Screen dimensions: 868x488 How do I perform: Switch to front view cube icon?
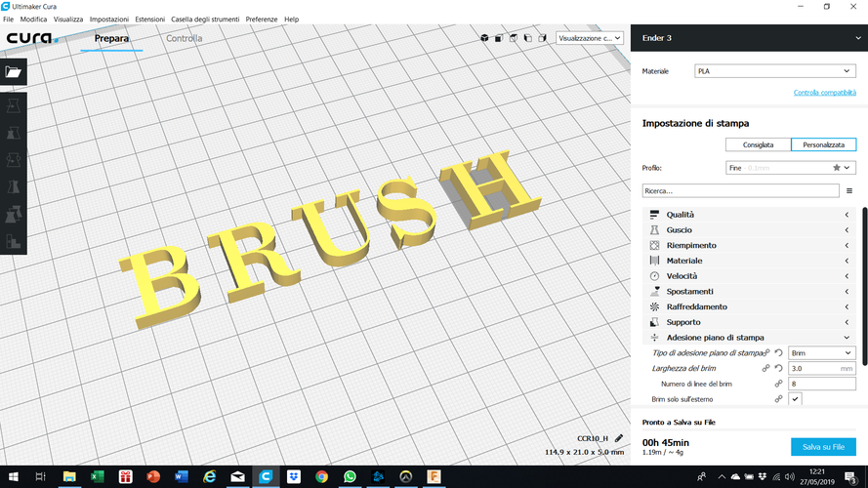coord(499,38)
